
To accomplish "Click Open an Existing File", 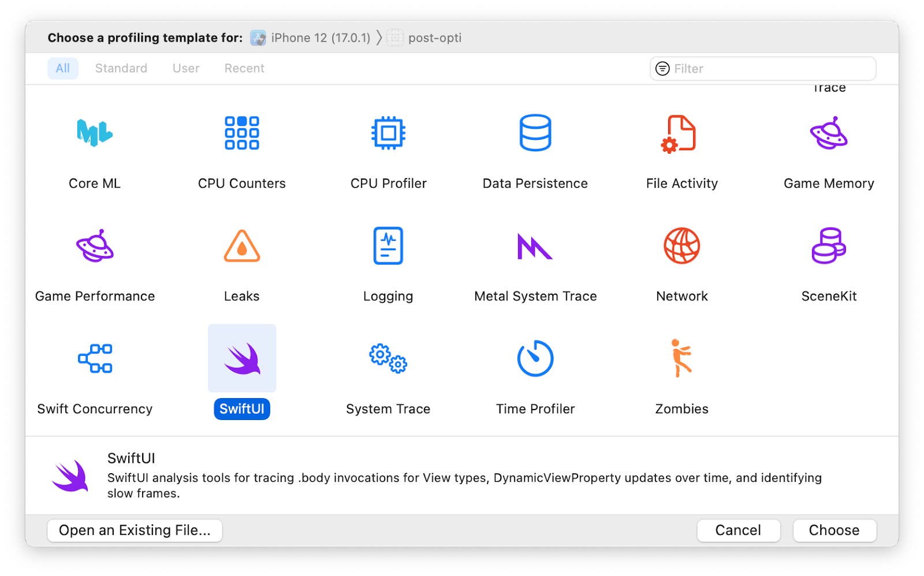I will pyautogui.click(x=135, y=530).
